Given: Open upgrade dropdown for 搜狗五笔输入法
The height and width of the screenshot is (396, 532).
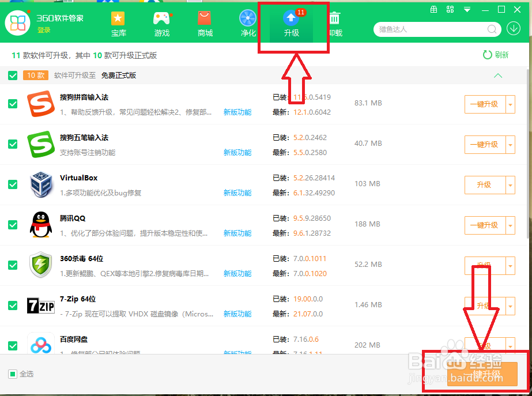Looking at the screenshot, I should click(510, 145).
